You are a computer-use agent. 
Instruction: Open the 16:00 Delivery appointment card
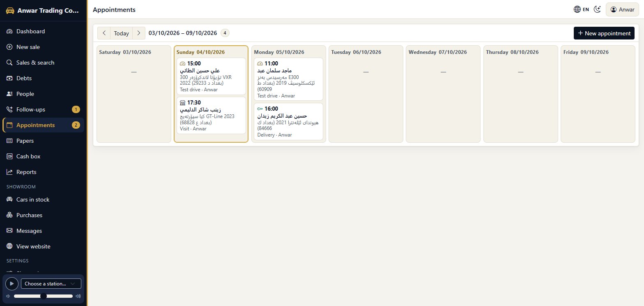click(x=288, y=121)
